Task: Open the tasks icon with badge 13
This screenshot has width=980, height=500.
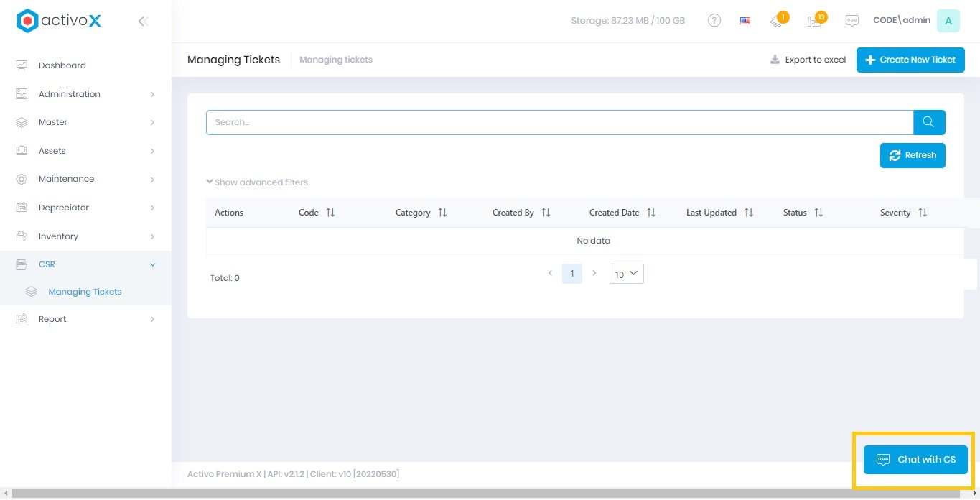Action: pyautogui.click(x=814, y=22)
